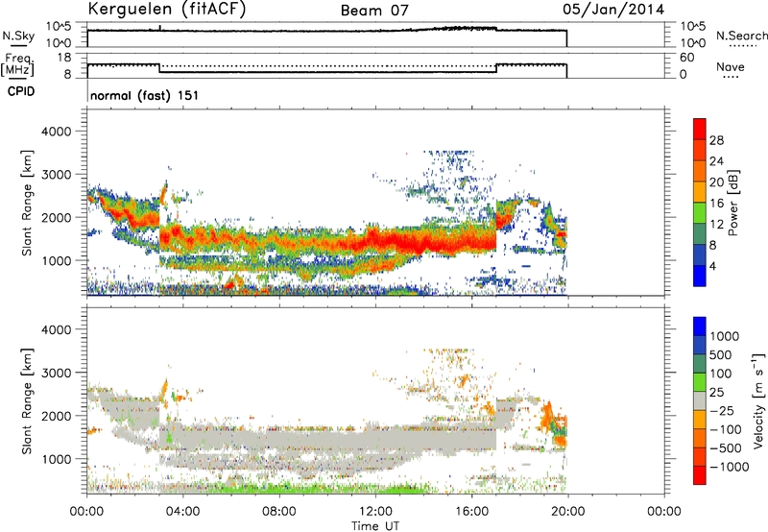The image size is (768, 532).
Task: Click the 'Beam 07' label
Action: coord(374,11)
